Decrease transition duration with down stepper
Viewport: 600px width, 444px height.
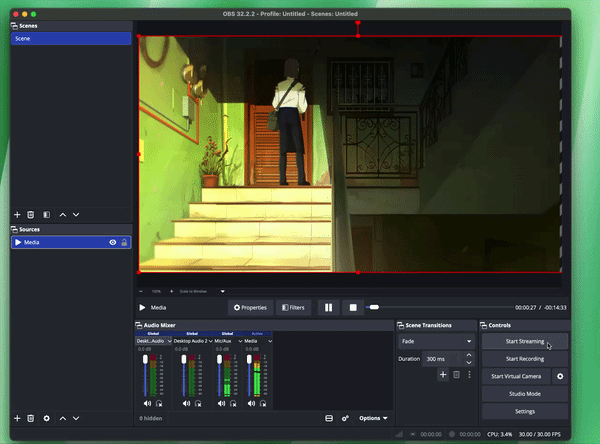(x=469, y=363)
